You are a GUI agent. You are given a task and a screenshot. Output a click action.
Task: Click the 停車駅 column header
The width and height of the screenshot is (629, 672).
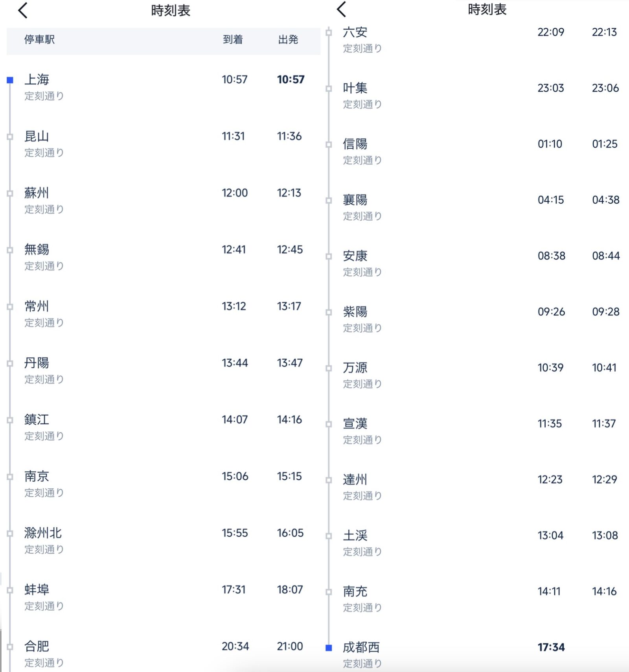click(x=39, y=40)
